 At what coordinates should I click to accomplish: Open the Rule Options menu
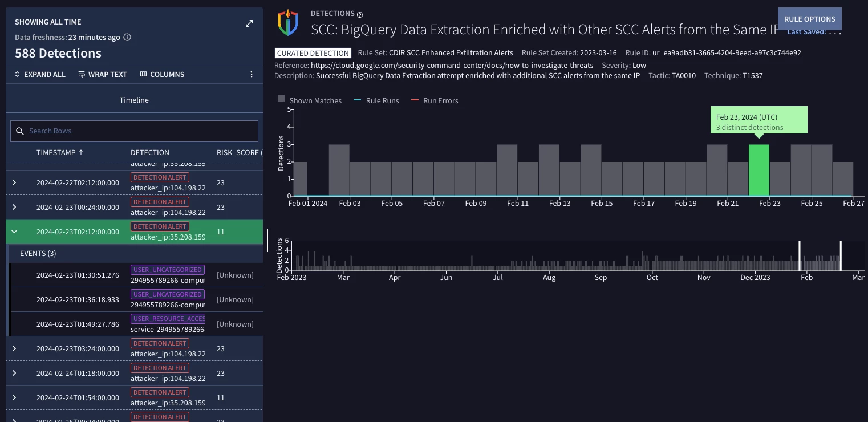[x=809, y=19]
